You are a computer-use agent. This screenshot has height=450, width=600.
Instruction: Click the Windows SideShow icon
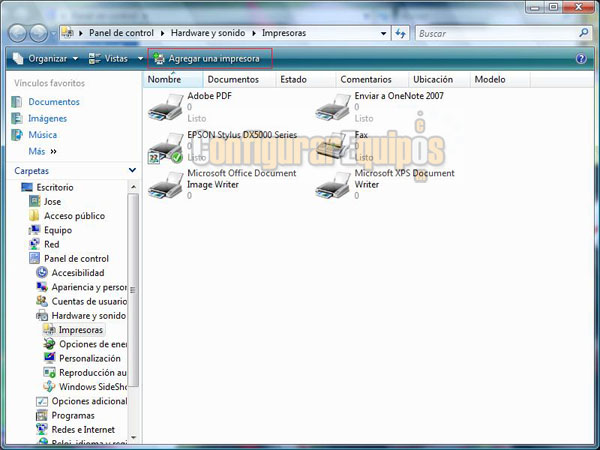tap(49, 386)
